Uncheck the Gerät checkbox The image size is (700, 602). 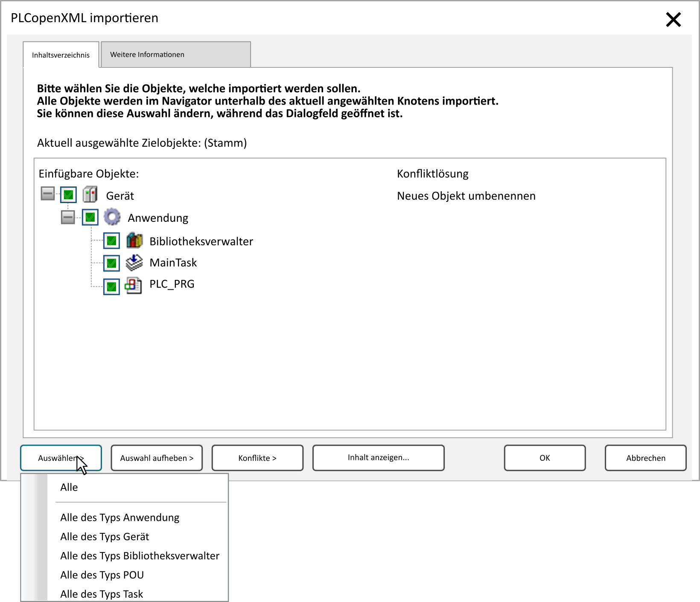[x=68, y=195]
